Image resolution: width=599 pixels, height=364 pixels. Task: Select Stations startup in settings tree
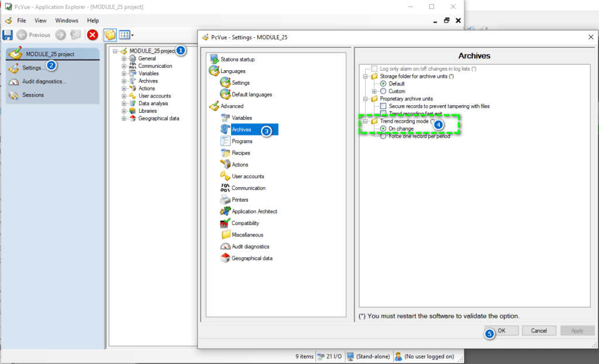(x=237, y=60)
